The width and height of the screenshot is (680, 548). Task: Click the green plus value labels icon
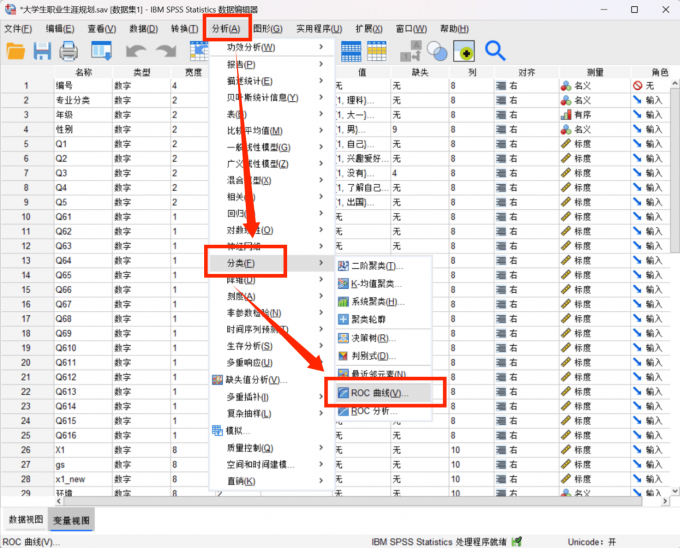point(464,51)
